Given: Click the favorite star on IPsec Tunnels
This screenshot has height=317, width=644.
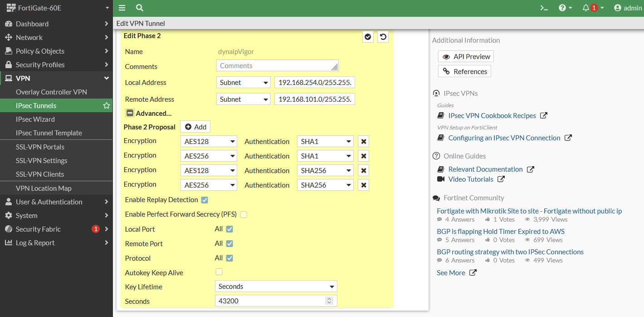Looking at the screenshot, I should [x=107, y=106].
